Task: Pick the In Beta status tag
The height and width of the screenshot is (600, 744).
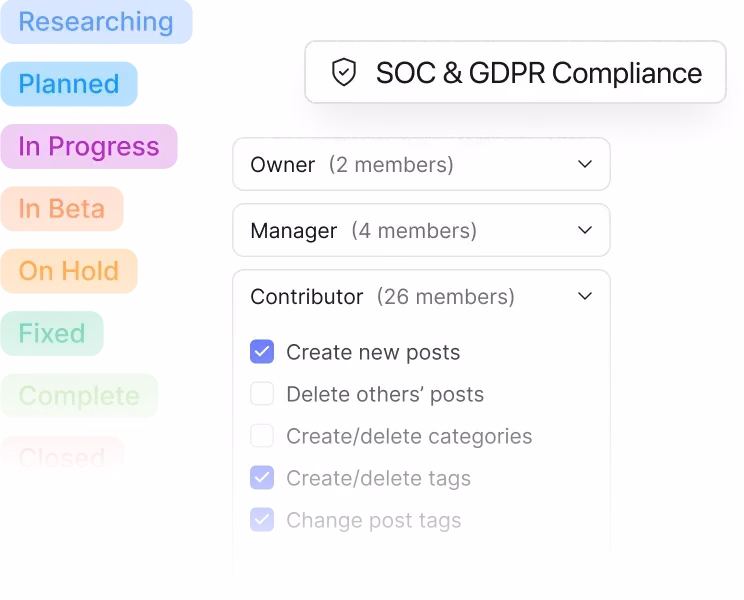Action: pos(62,209)
